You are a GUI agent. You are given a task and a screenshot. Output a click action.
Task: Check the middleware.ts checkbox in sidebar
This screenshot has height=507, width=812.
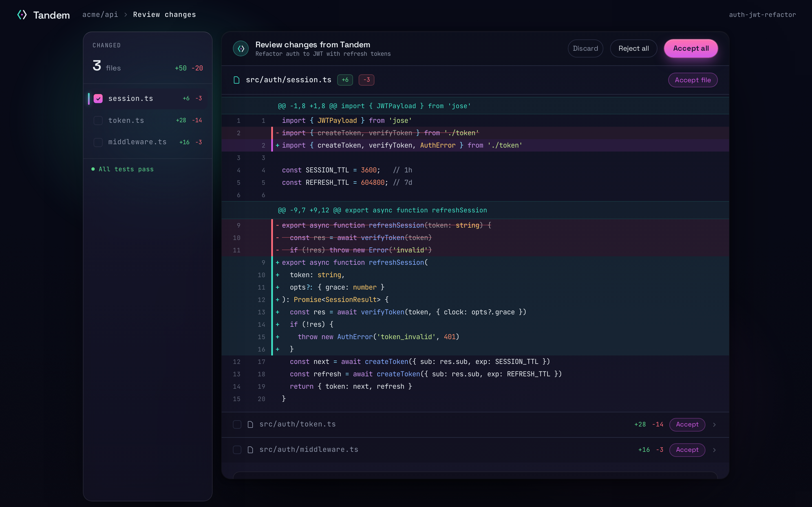pyautogui.click(x=98, y=142)
